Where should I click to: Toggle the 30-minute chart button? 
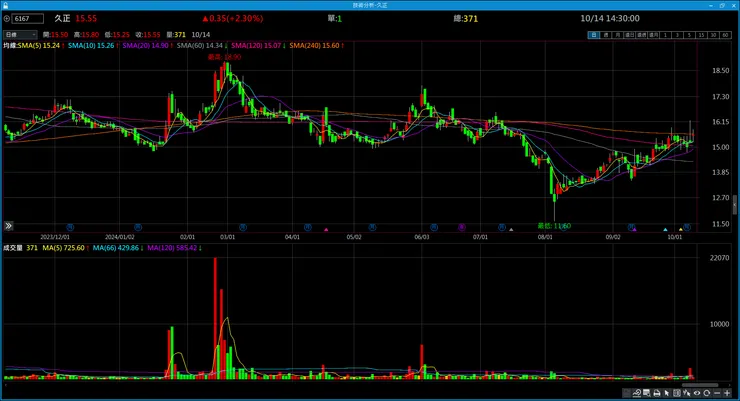[713, 35]
